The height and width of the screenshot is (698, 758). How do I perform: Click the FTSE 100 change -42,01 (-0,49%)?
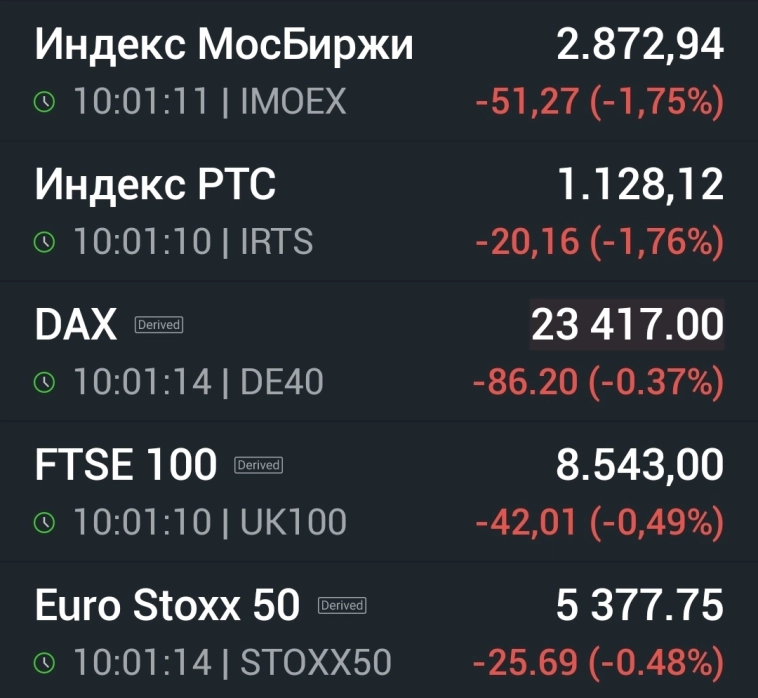click(x=599, y=522)
